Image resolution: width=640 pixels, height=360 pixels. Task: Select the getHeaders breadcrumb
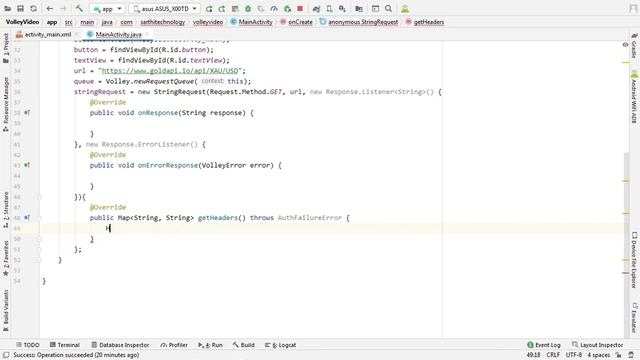coord(425,22)
